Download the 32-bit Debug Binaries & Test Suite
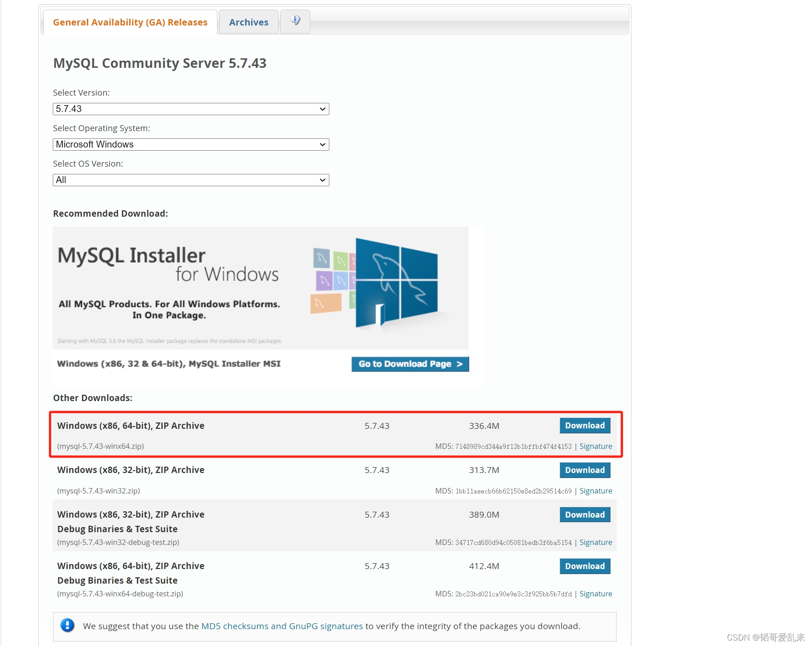 tap(585, 514)
